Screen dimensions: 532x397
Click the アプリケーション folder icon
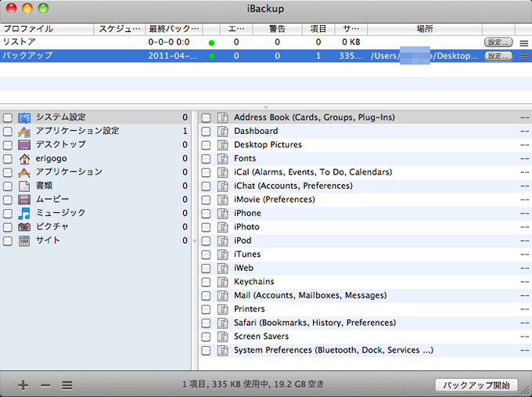[24, 172]
